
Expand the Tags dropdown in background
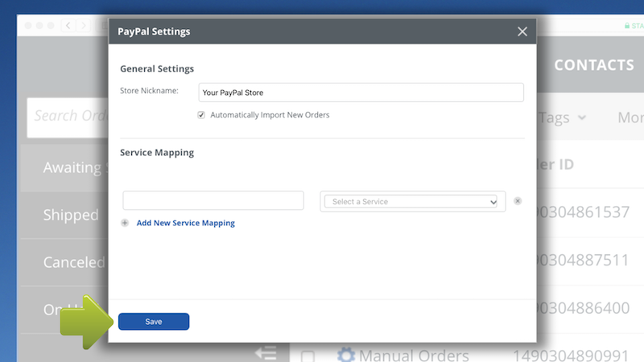[x=562, y=117]
